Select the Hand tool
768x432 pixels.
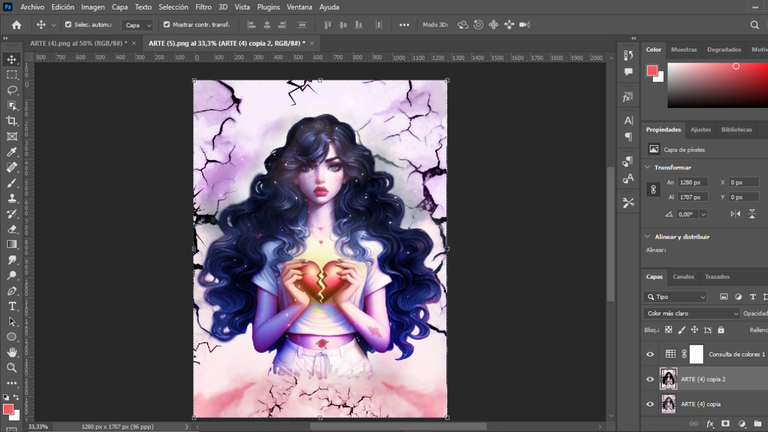click(x=12, y=352)
